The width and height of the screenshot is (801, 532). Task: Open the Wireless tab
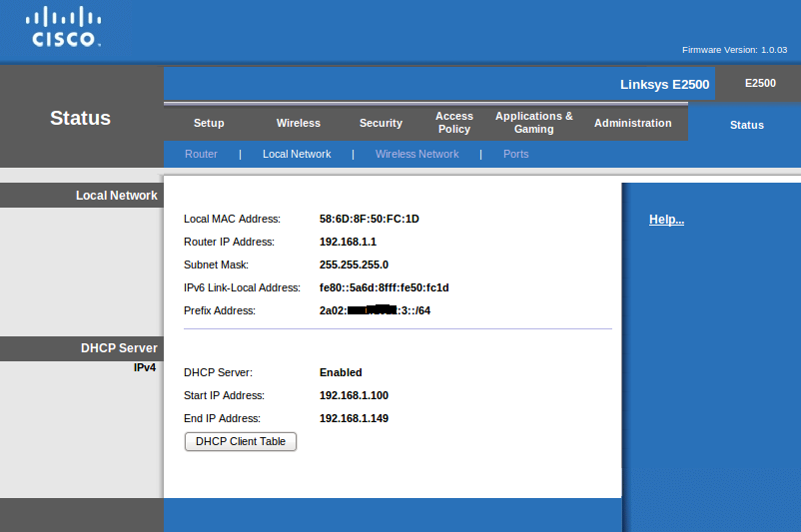pyautogui.click(x=299, y=123)
